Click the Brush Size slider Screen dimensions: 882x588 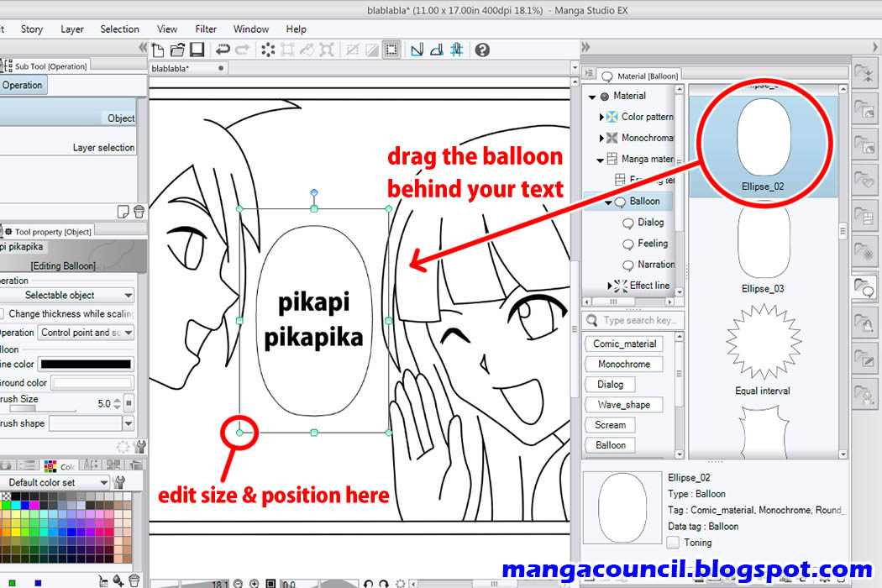click(43, 410)
